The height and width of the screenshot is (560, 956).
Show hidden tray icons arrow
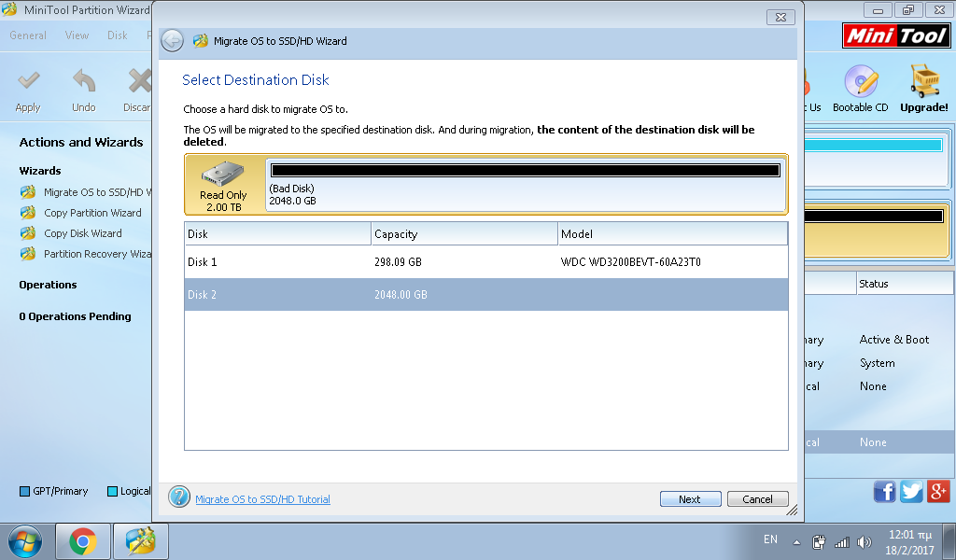(x=796, y=541)
